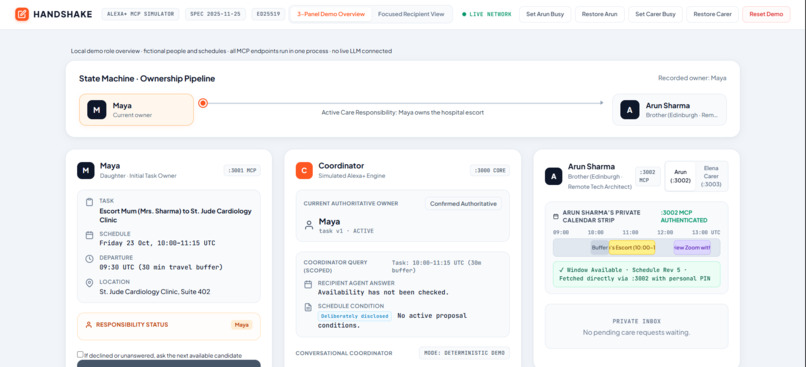
Task: Click 'Availability has not been checked.' text
Action: 383,292
